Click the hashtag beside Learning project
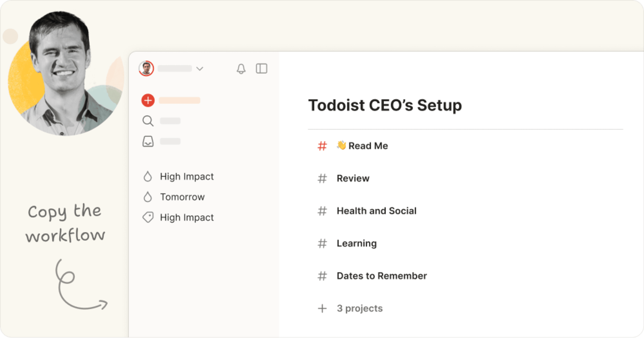644x338 pixels. coord(322,244)
